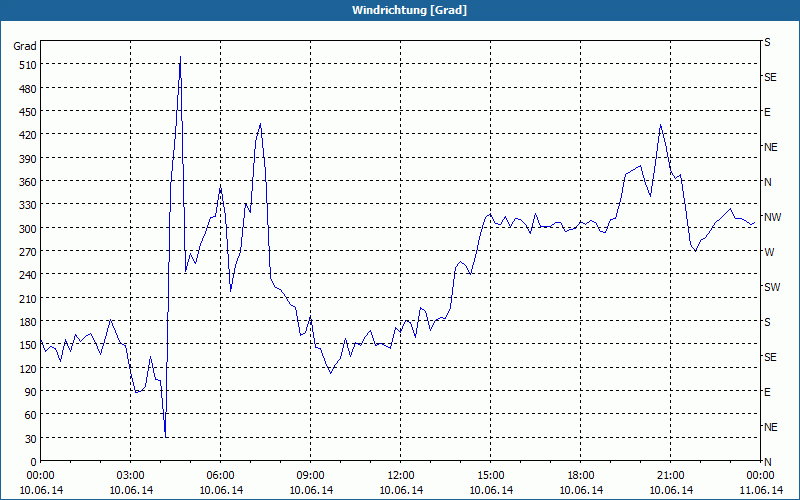
Task: Select the 510 y-axis value
Action: 28,65
